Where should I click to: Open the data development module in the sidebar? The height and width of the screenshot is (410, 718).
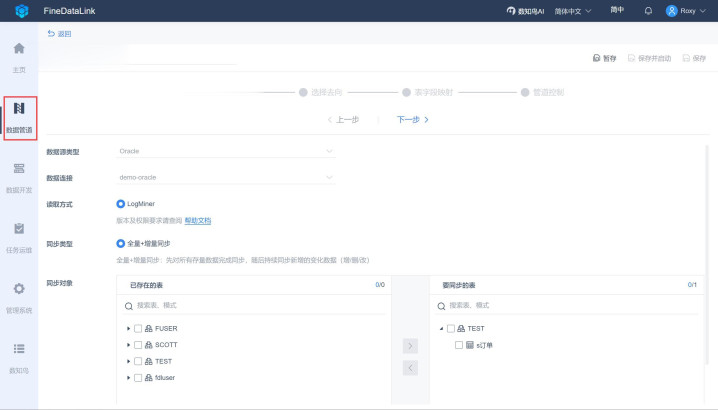[x=19, y=178]
